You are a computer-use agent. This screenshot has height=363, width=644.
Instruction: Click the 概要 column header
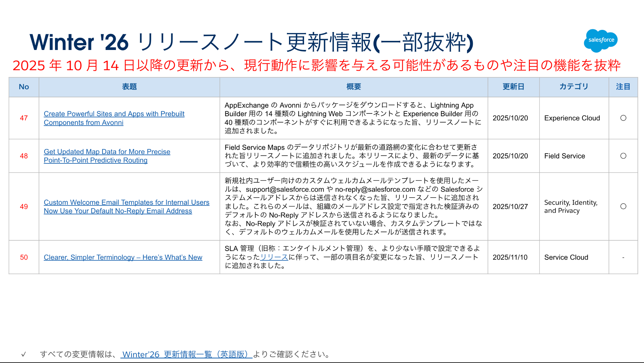[x=354, y=87]
